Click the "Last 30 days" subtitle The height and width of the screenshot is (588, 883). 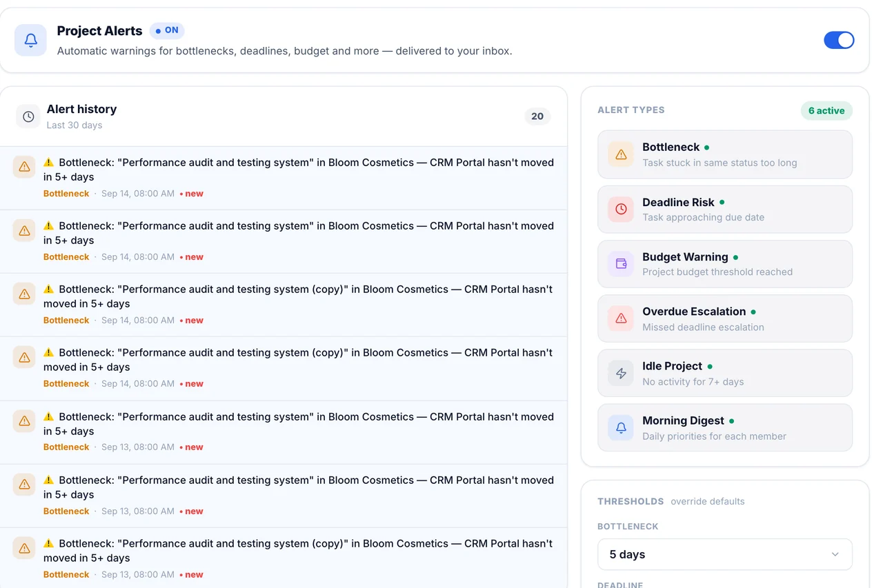[75, 125]
